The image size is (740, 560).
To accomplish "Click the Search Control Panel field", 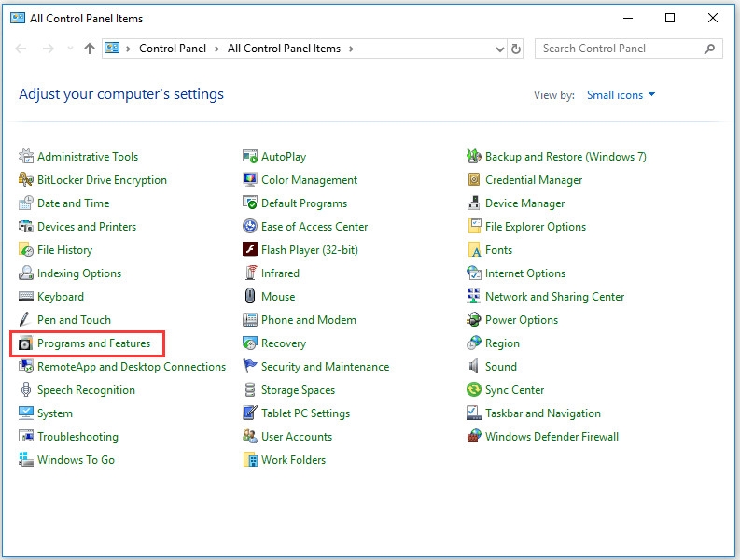I will point(628,49).
